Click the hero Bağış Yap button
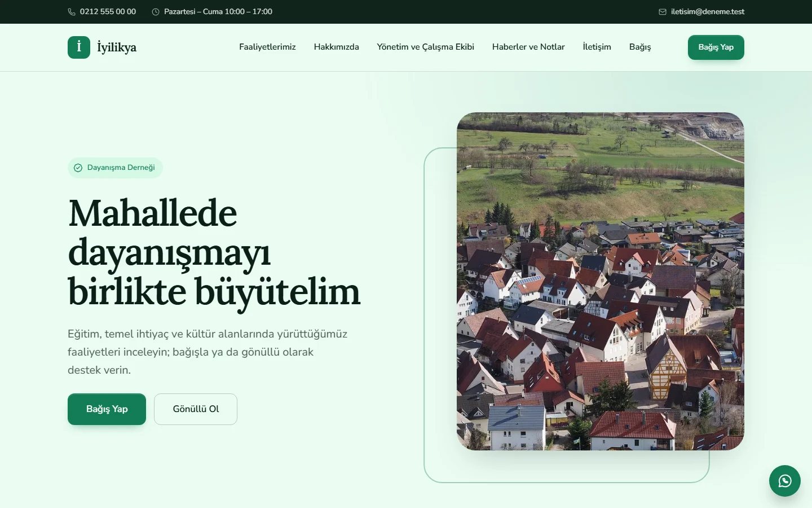 107,409
